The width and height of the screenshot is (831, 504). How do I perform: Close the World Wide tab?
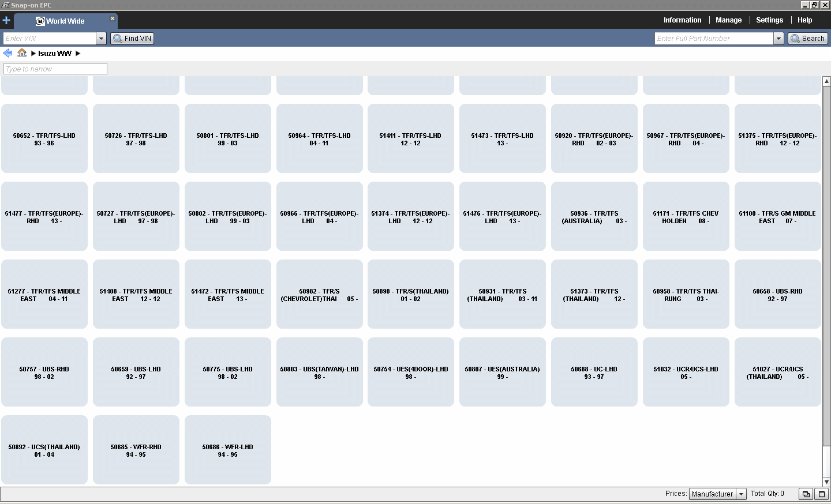click(x=113, y=18)
